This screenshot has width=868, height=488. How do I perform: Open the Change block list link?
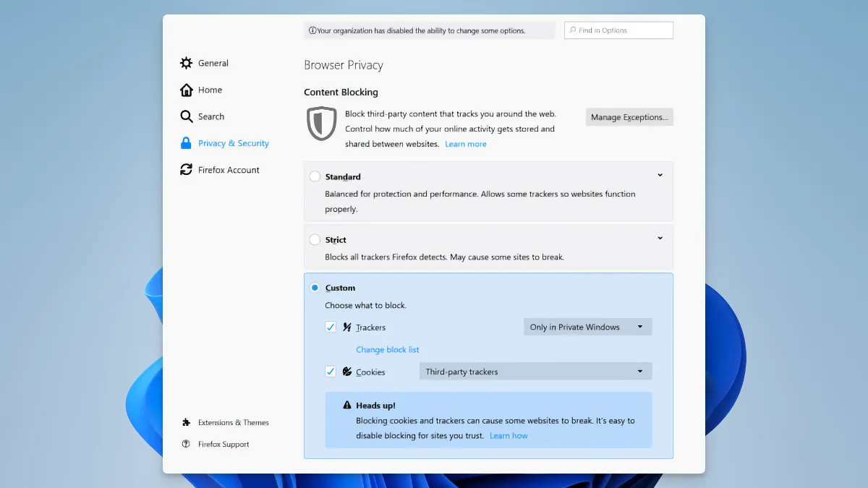pyautogui.click(x=387, y=350)
